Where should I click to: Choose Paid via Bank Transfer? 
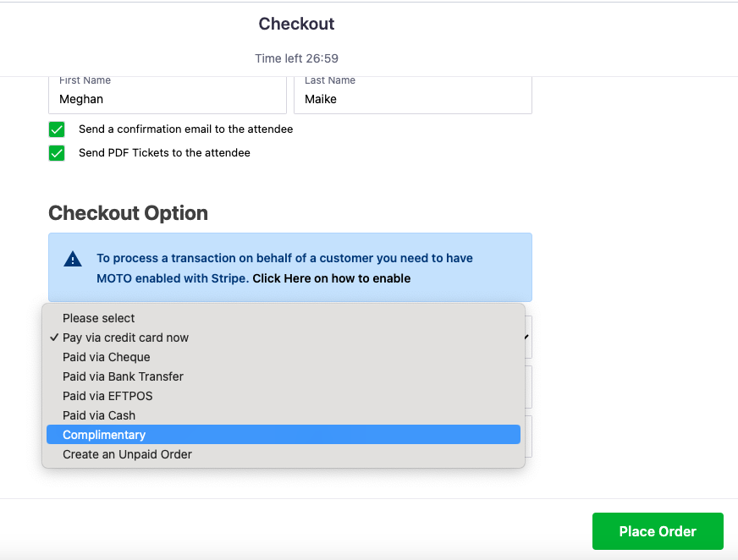[284, 376]
